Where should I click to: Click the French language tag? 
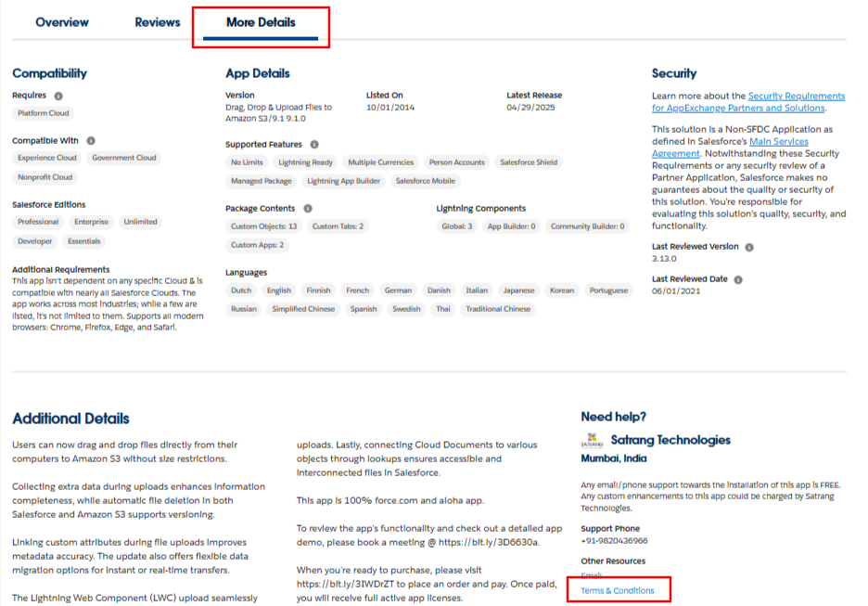pyautogui.click(x=357, y=290)
